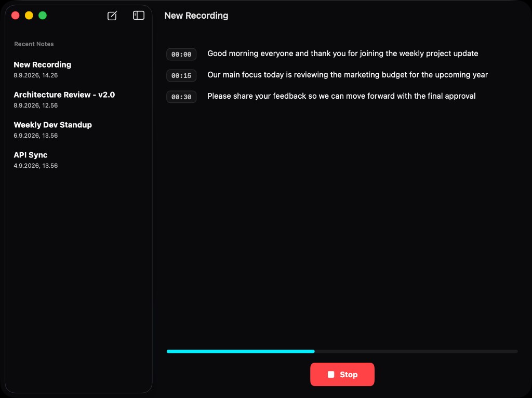Click the red close window button
Image resolution: width=532 pixels, height=398 pixels.
coord(15,15)
